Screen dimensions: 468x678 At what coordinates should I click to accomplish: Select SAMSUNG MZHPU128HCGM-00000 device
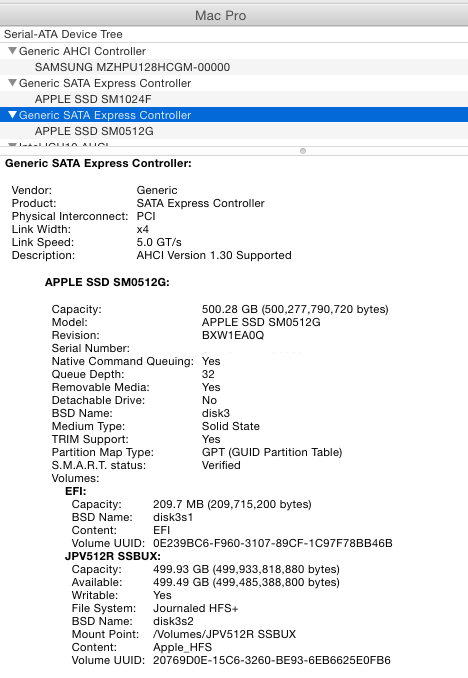click(x=234, y=67)
